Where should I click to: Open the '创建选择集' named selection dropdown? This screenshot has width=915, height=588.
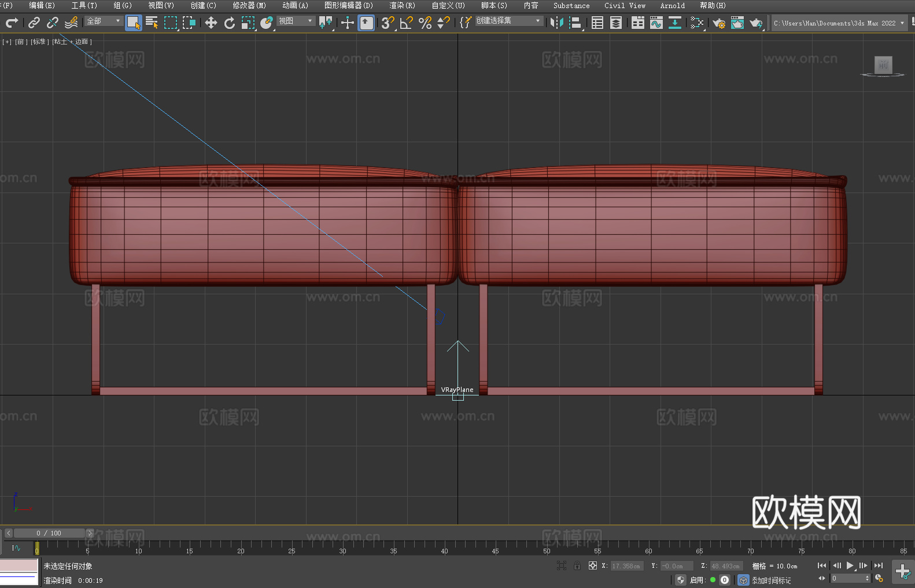point(509,21)
